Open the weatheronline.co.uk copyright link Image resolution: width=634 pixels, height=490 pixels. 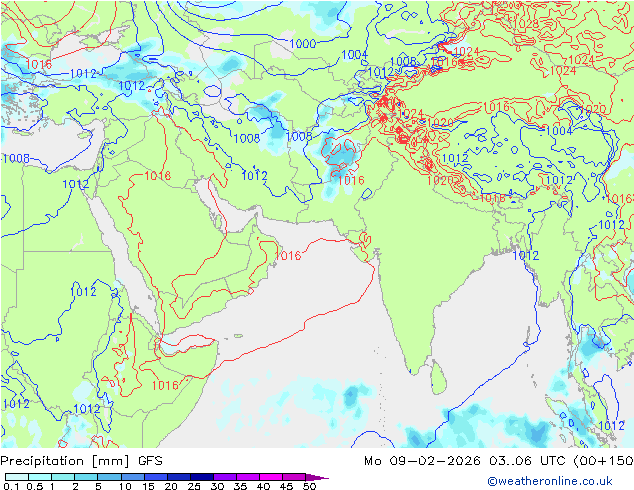pyautogui.click(x=549, y=481)
